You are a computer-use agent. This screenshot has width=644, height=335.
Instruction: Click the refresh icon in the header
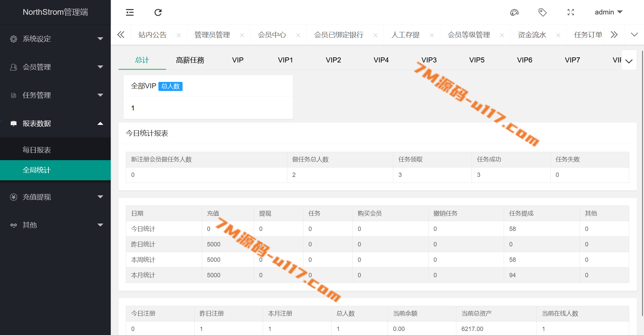point(158,12)
